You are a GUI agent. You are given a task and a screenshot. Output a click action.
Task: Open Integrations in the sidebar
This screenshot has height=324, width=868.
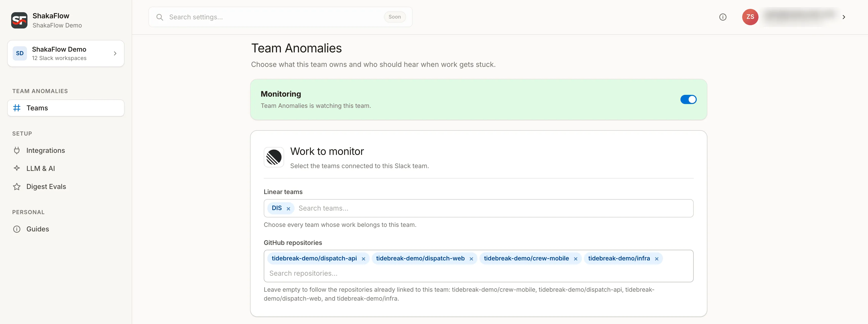tap(66, 150)
